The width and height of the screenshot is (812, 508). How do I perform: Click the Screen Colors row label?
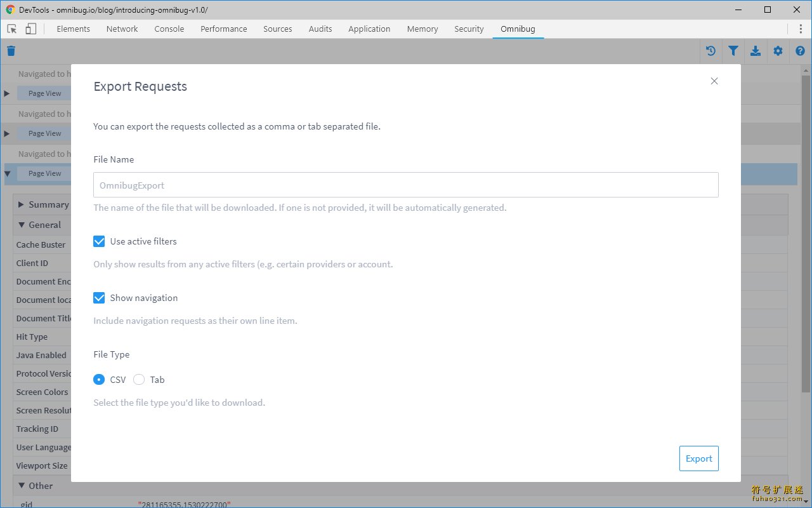(x=42, y=392)
